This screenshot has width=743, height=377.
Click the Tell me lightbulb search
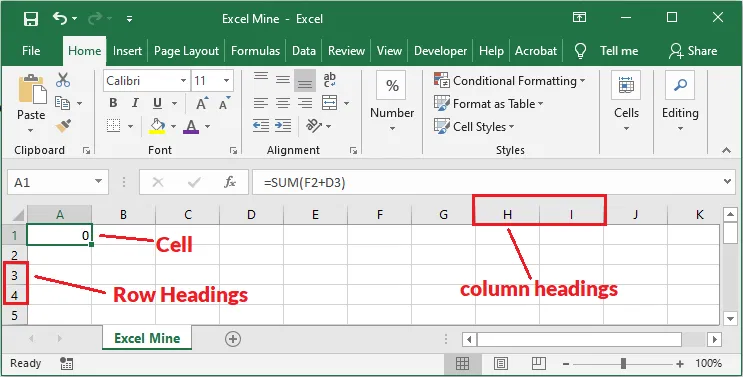[x=580, y=51]
